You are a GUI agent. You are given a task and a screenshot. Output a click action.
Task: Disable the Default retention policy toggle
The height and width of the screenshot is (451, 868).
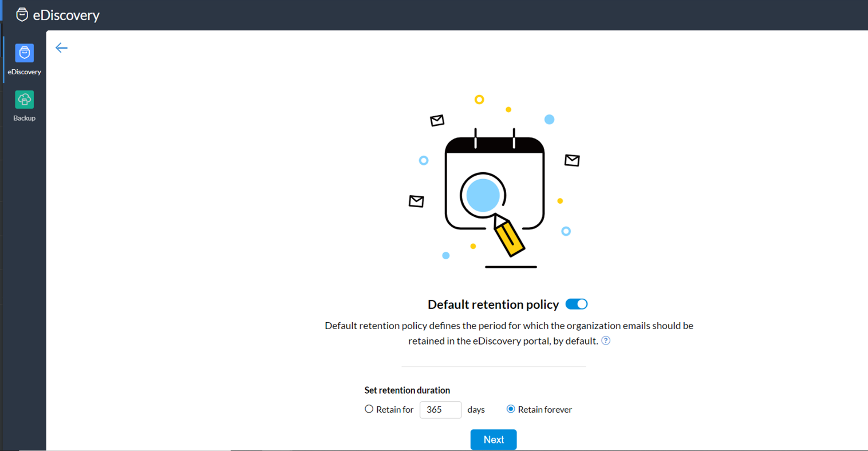click(x=577, y=304)
